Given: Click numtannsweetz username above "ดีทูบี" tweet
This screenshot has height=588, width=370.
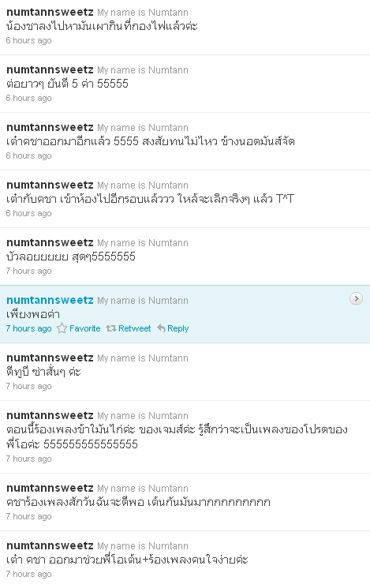Looking at the screenshot, I should tap(50, 358).
